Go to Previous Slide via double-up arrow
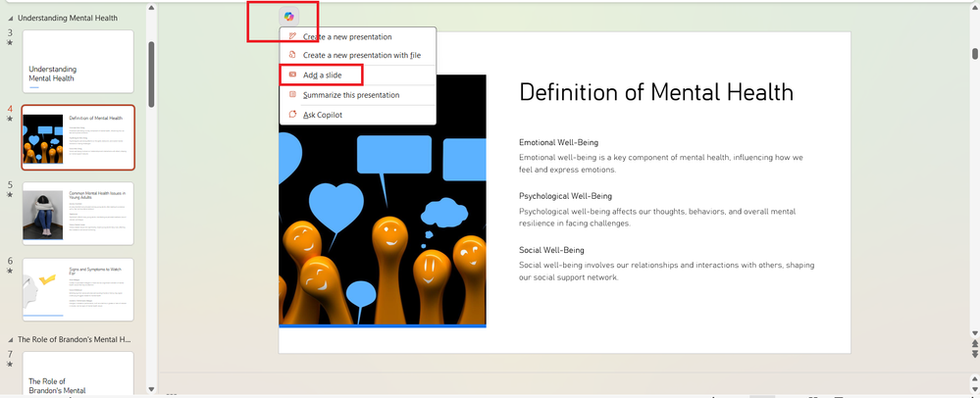Screen dimensions: 980x398 [x=975, y=344]
